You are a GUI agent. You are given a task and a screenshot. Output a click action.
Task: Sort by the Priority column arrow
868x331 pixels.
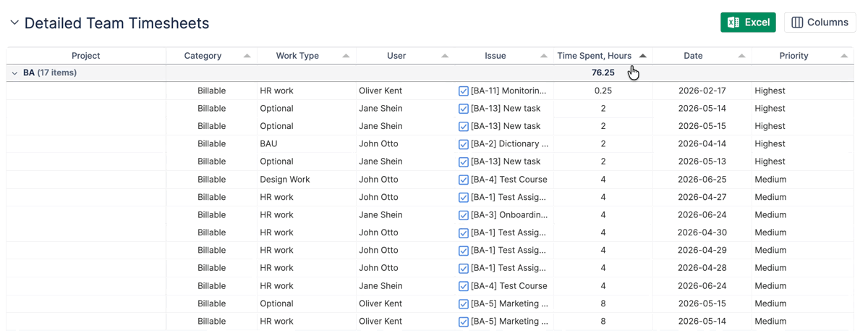click(844, 56)
